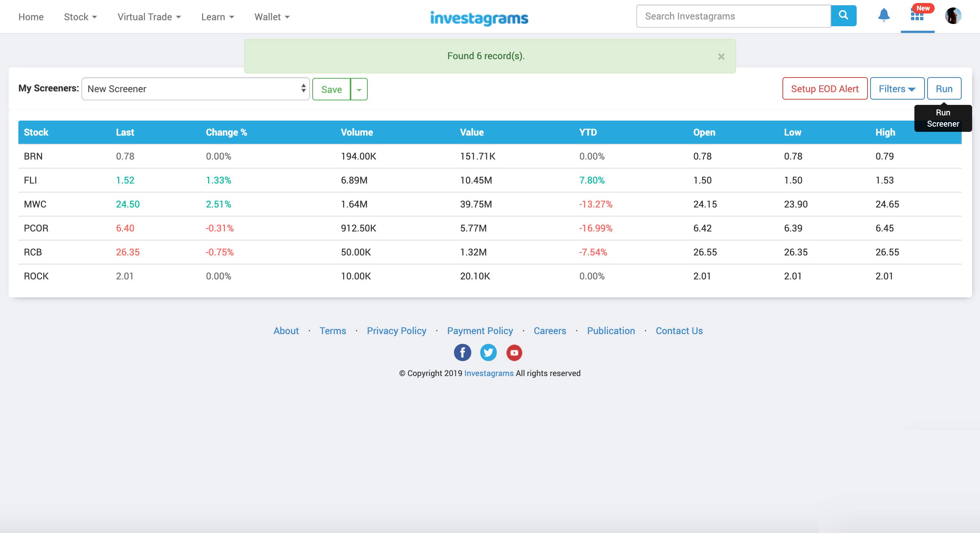Expand the Stock menu

(80, 17)
